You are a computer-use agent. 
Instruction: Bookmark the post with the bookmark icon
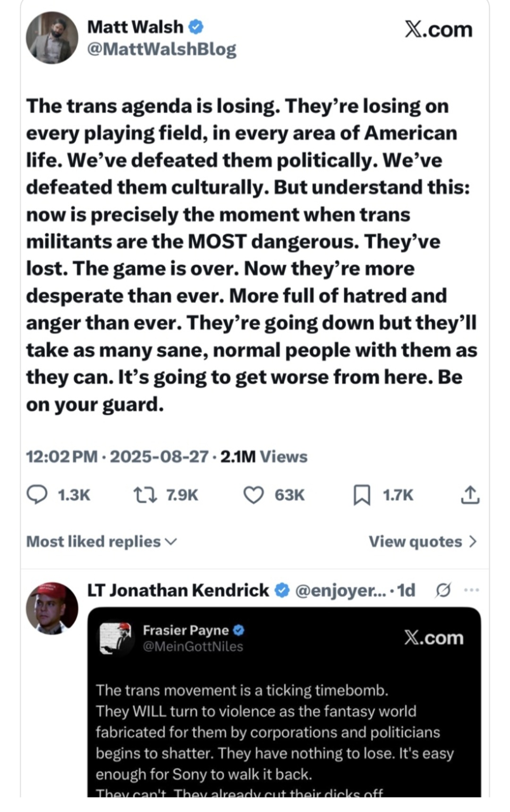(x=362, y=495)
